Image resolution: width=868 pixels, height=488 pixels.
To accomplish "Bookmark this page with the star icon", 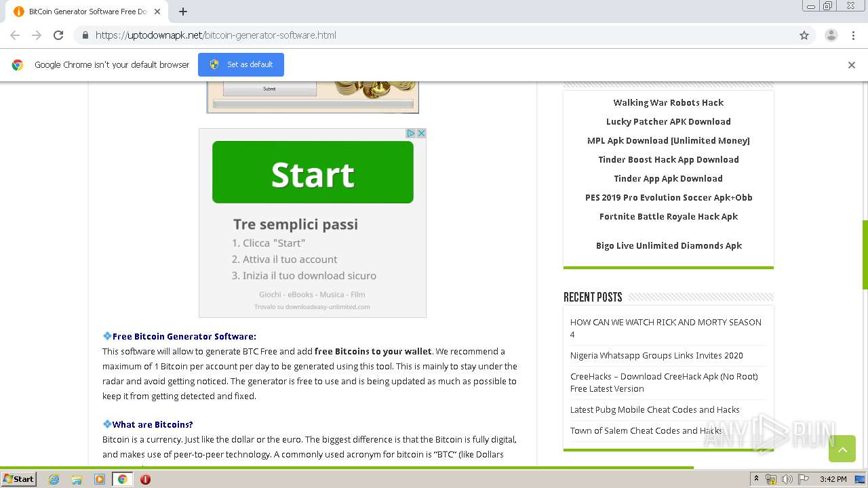I will pyautogui.click(x=804, y=35).
